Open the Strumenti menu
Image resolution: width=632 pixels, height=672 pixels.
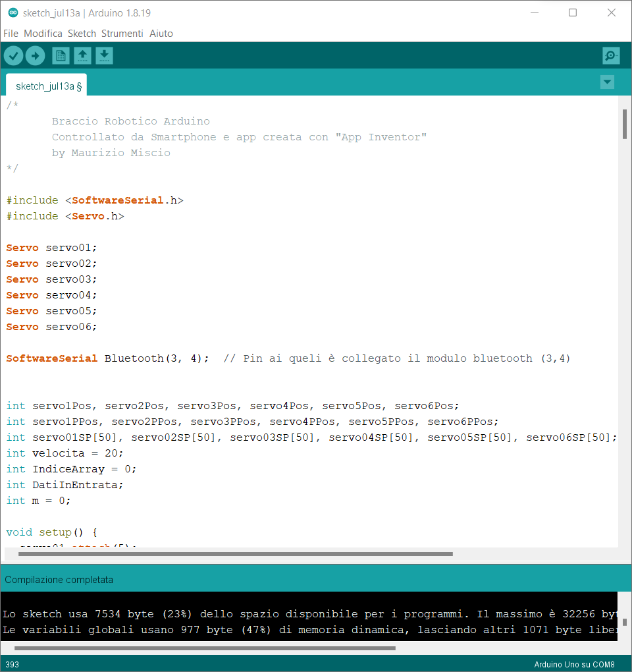[x=122, y=33]
